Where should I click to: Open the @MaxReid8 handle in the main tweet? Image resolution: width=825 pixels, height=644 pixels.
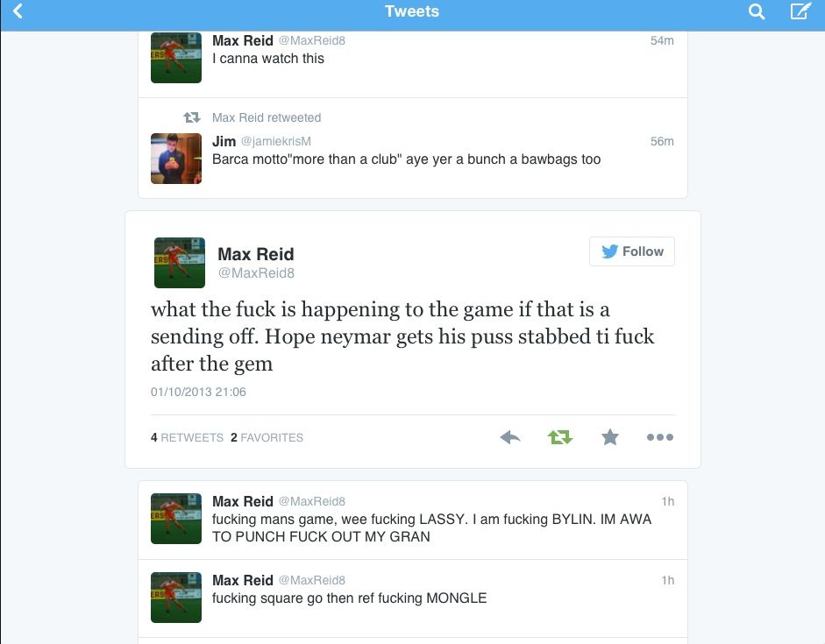coord(256,272)
